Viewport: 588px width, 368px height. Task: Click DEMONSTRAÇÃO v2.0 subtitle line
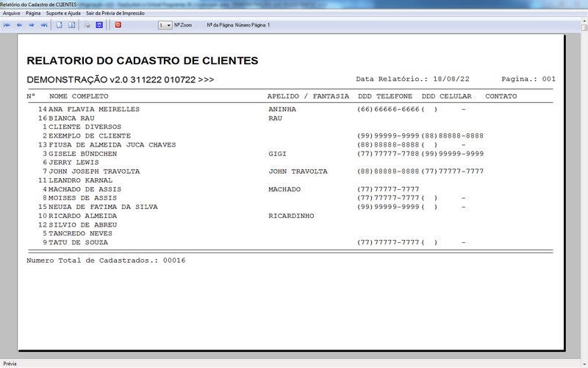click(121, 79)
